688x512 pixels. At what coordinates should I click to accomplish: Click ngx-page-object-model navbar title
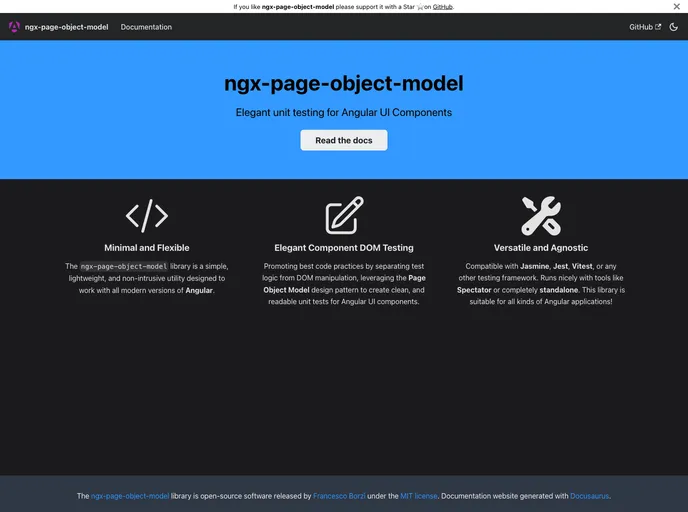pos(66,27)
